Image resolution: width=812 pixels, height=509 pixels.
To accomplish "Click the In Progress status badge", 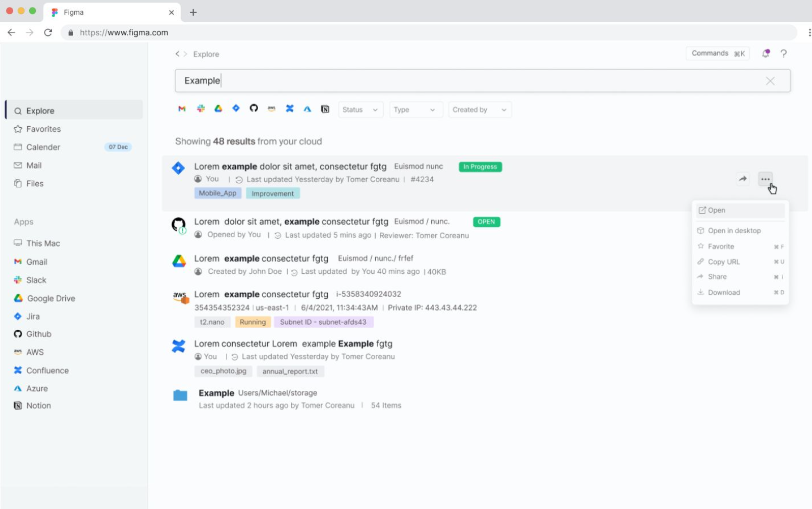I will 479,167.
